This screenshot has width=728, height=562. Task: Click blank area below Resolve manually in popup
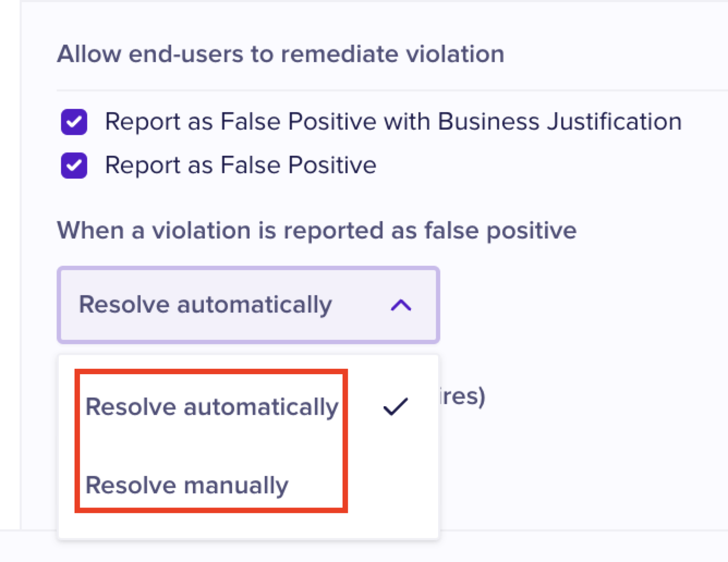[248, 525]
